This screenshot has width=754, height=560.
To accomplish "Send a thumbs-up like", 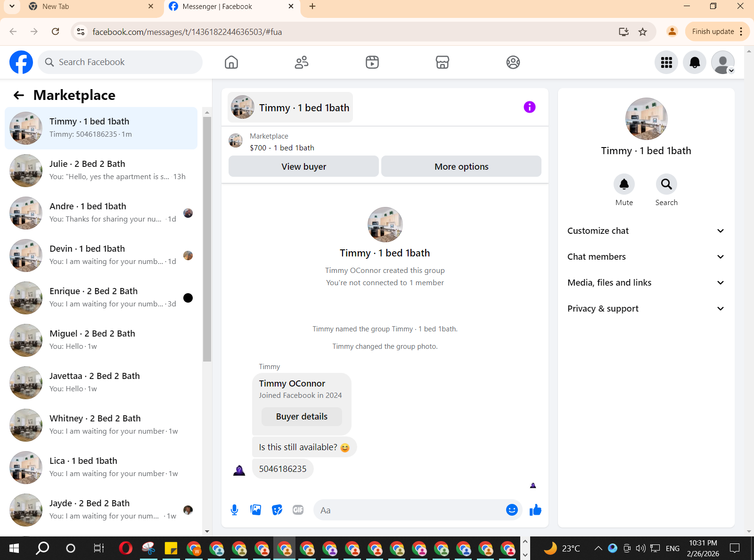I will click(x=535, y=510).
